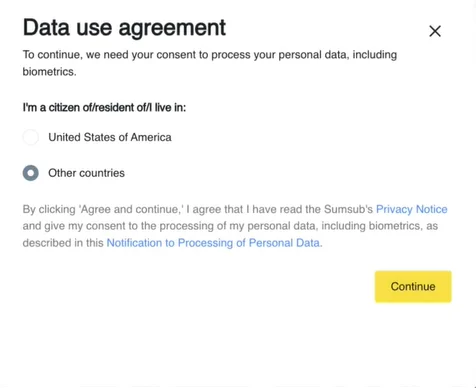Screen dimensions: 476x388
Task: Click 'described in this' text before the link
Action: (63, 243)
